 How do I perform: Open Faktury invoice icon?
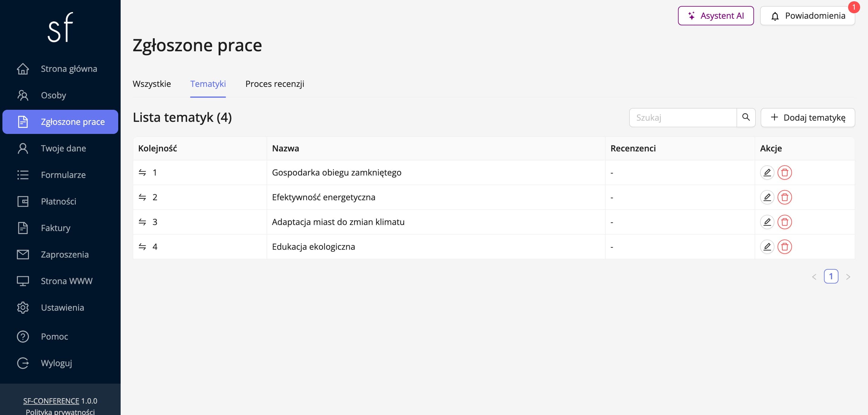pyautogui.click(x=23, y=228)
